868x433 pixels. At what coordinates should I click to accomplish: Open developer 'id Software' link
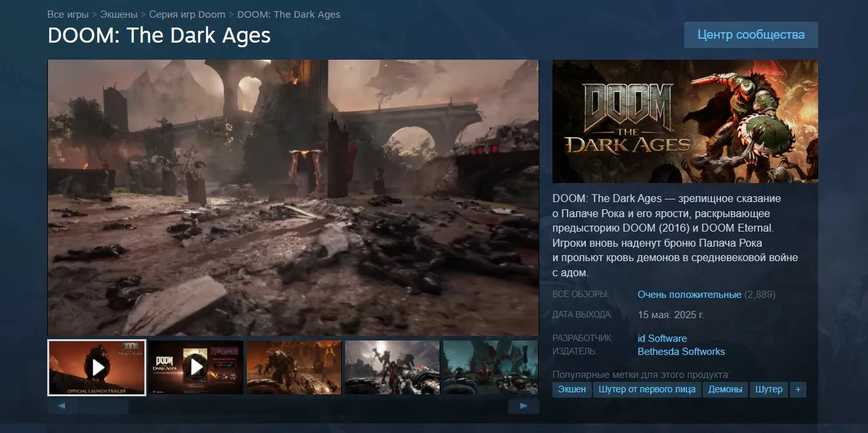pos(662,339)
